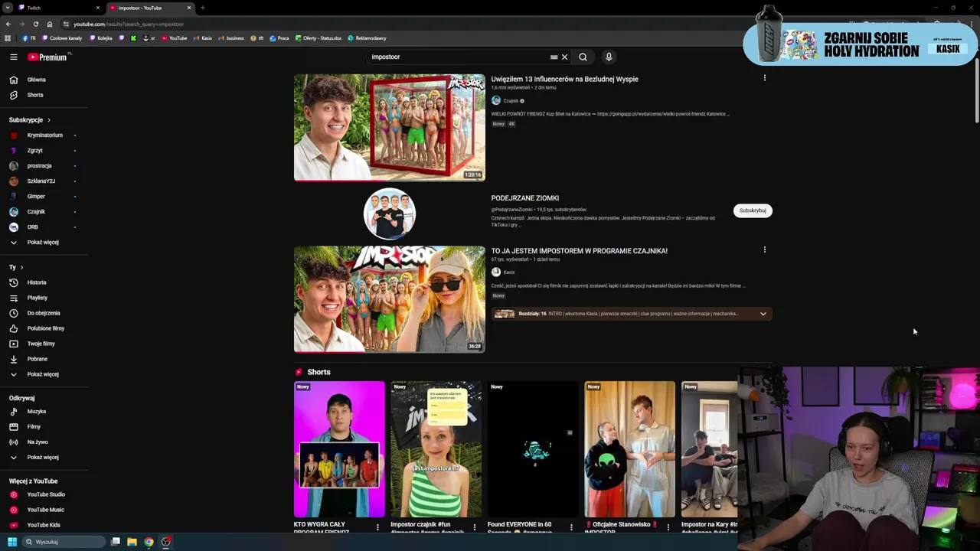Open Kryminatorium subscription channel
The width and height of the screenshot is (980, 551).
[x=44, y=135]
